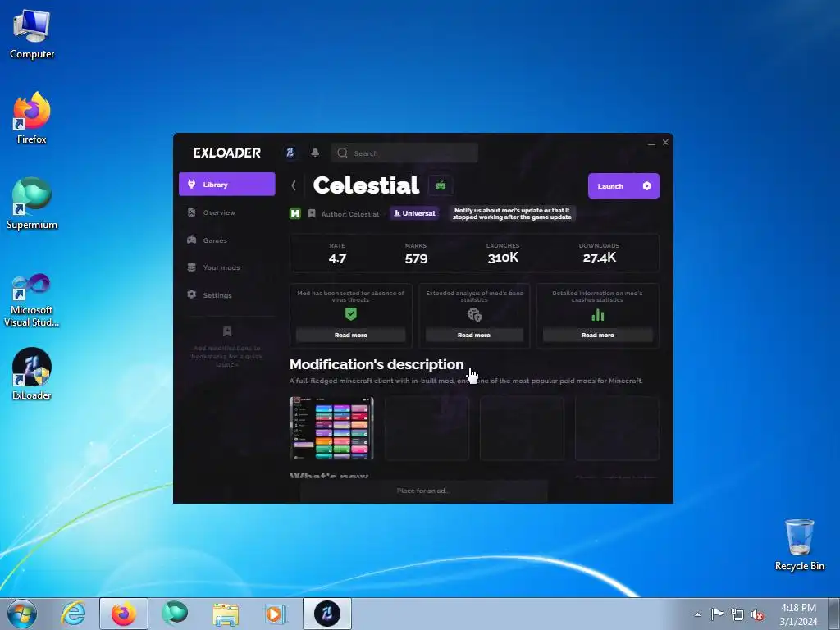The height and width of the screenshot is (630, 840).
Task: Click the bans statistics dice icon
Action: [x=474, y=315]
